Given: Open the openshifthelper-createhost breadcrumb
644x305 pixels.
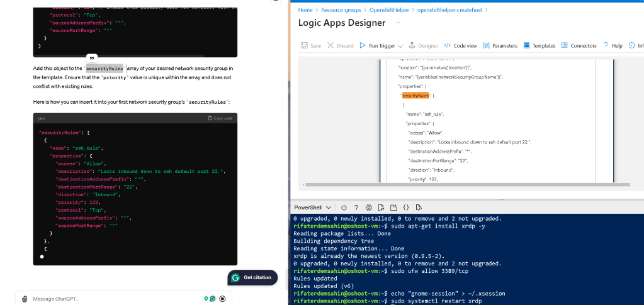Looking at the screenshot, I should pyautogui.click(x=449, y=10).
